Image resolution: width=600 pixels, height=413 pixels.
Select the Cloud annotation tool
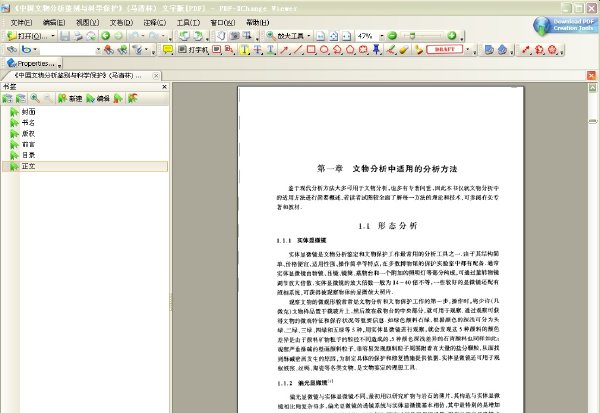(x=363, y=50)
